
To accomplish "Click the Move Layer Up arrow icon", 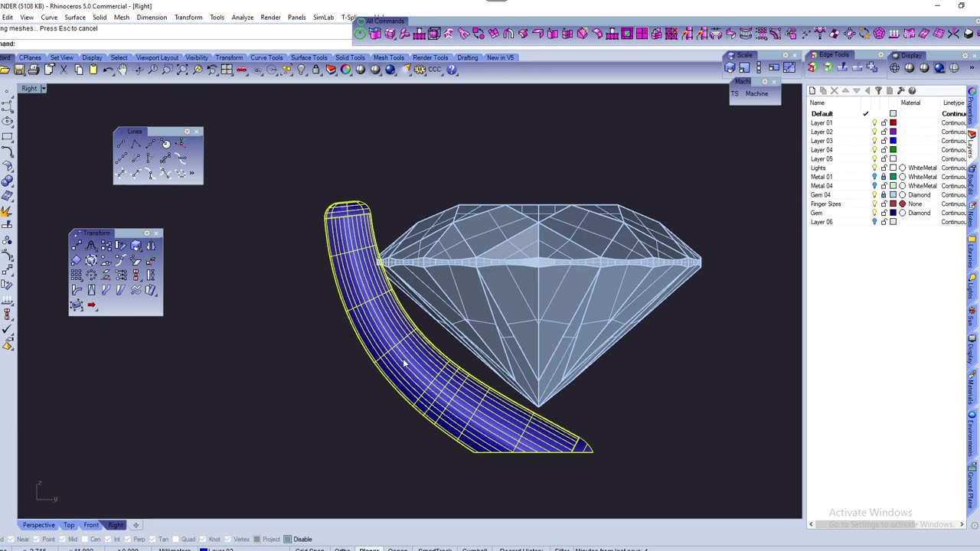I will (845, 90).
